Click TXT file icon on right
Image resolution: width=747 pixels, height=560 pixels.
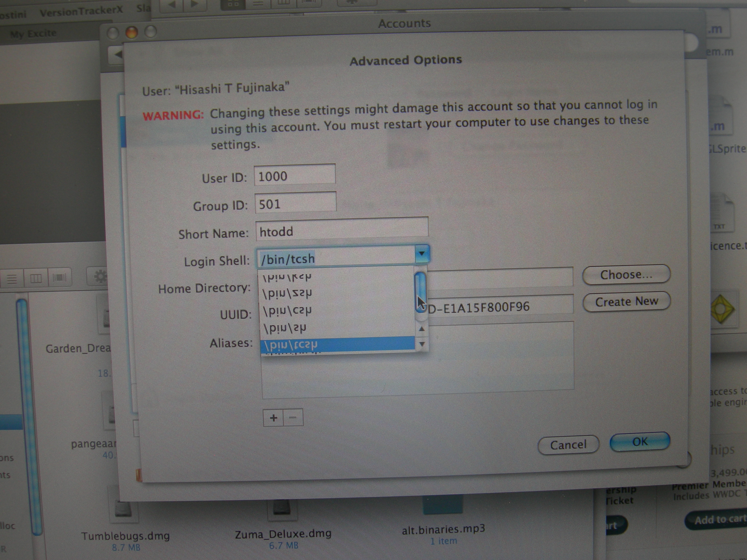pyautogui.click(x=722, y=212)
